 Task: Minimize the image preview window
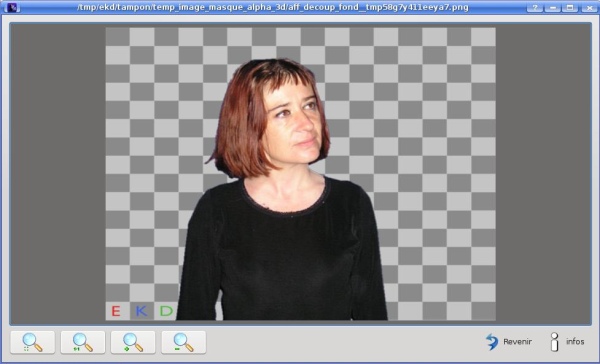pyautogui.click(x=553, y=7)
